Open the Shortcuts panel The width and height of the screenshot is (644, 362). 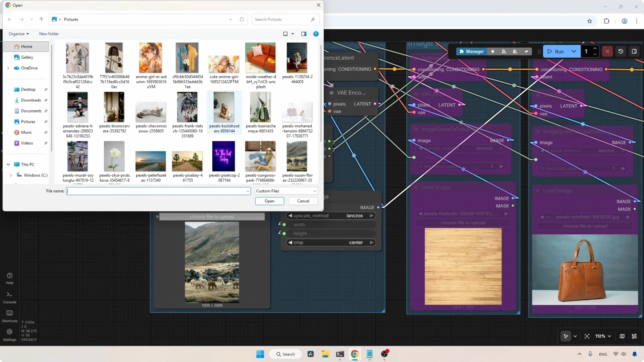(9, 316)
